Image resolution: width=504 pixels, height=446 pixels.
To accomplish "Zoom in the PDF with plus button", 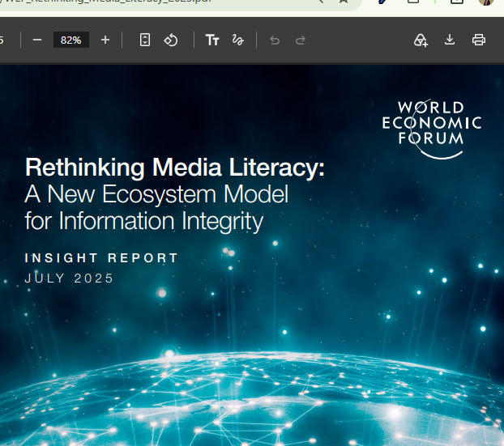I will [105, 40].
